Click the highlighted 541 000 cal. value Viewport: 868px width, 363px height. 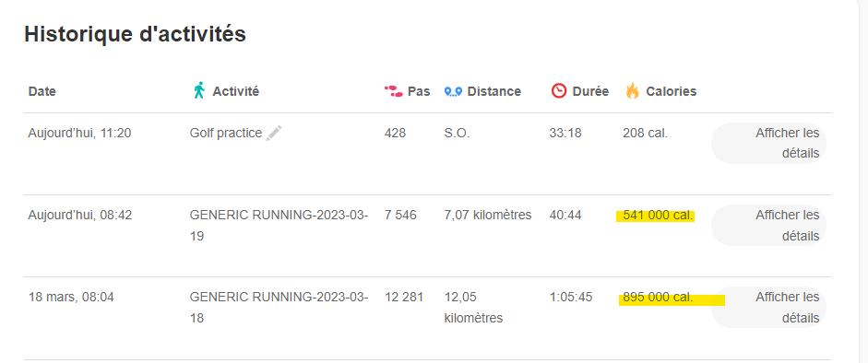click(658, 216)
